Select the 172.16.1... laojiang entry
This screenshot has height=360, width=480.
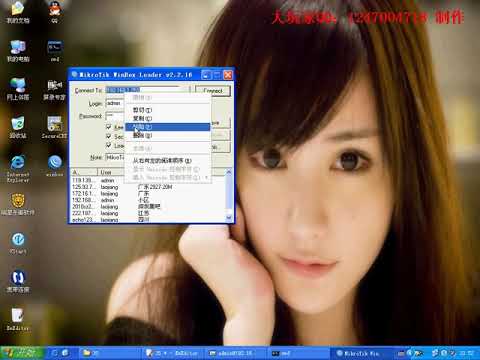(148, 194)
